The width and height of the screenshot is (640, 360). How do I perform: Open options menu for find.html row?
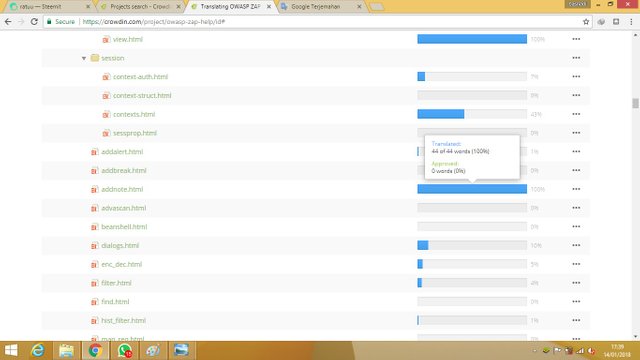(576, 302)
